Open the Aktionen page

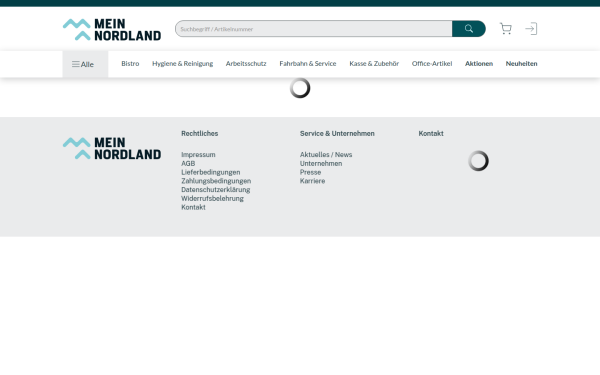tap(479, 64)
